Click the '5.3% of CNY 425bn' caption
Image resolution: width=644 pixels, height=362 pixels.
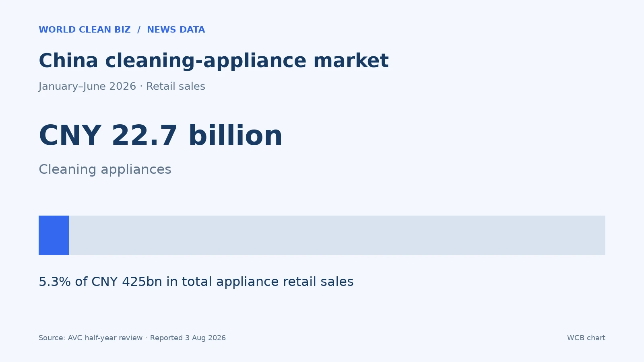coord(196,282)
